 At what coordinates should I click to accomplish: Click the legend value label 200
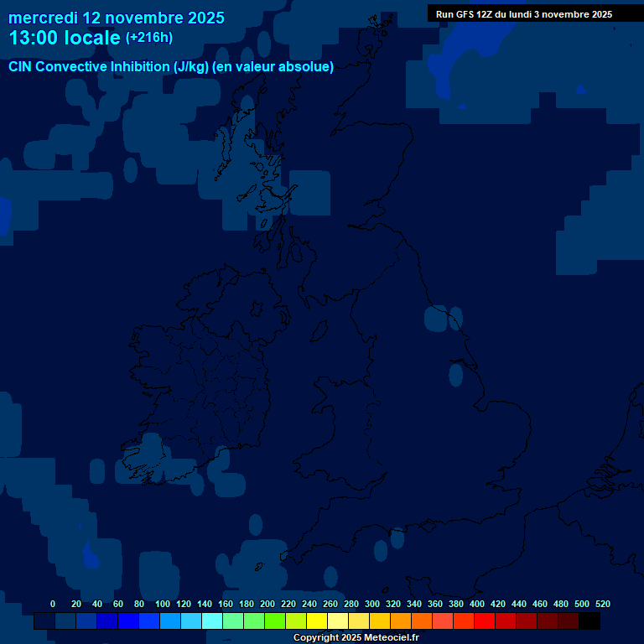[267, 604]
